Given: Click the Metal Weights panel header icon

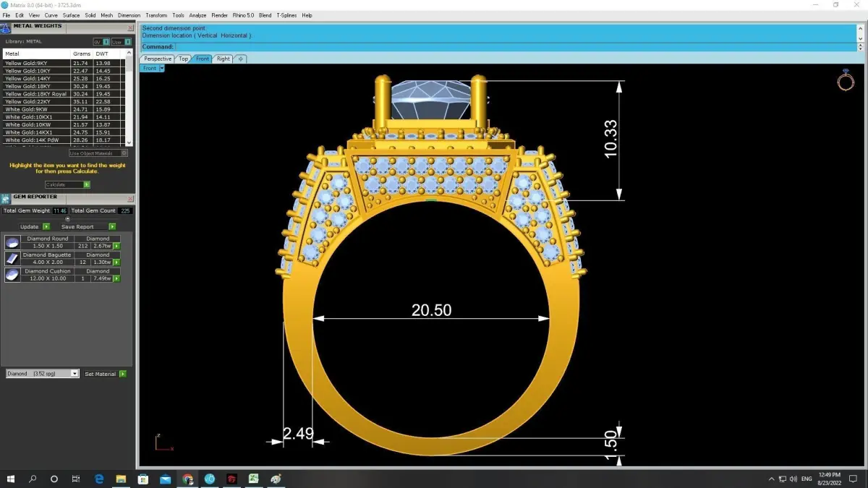Looking at the screenshot, I should click(x=6, y=28).
